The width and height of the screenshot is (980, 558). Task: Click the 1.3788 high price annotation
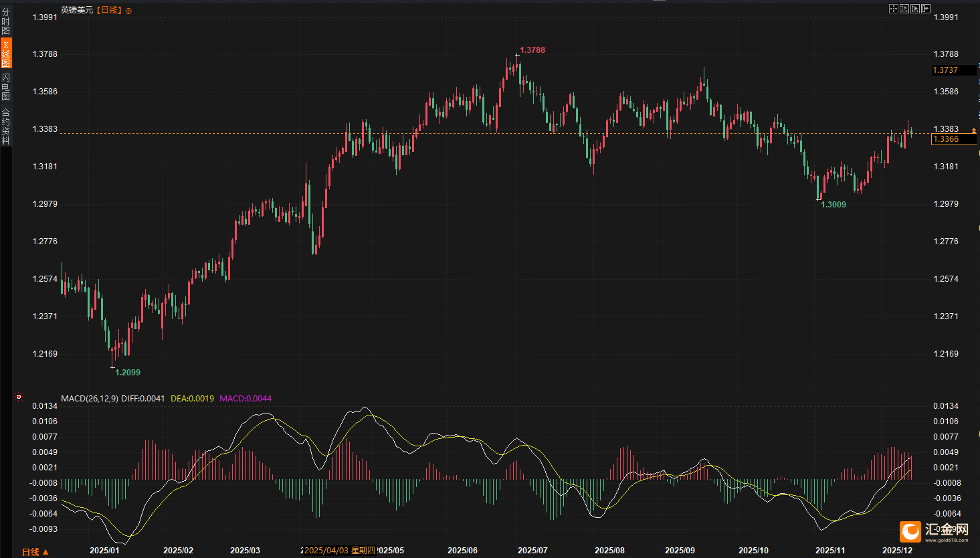click(532, 50)
